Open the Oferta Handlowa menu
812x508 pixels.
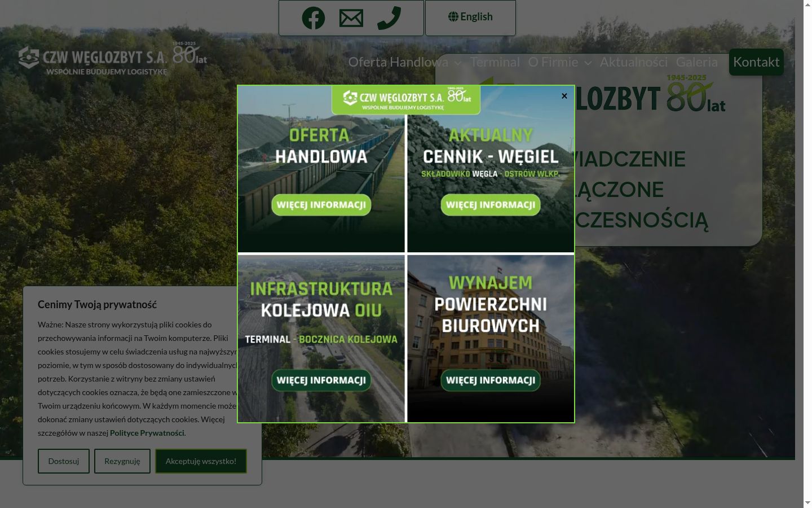398,62
